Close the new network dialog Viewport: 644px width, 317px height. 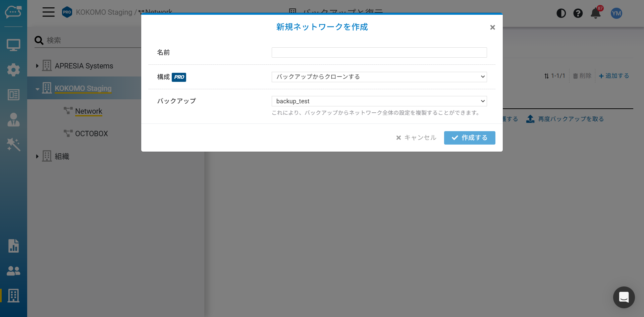point(492,28)
